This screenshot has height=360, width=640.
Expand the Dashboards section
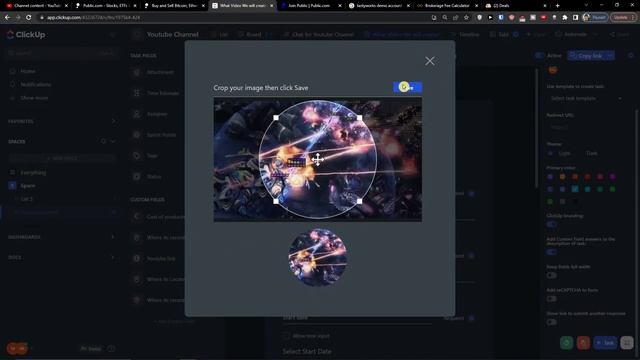pyautogui.click(x=113, y=237)
